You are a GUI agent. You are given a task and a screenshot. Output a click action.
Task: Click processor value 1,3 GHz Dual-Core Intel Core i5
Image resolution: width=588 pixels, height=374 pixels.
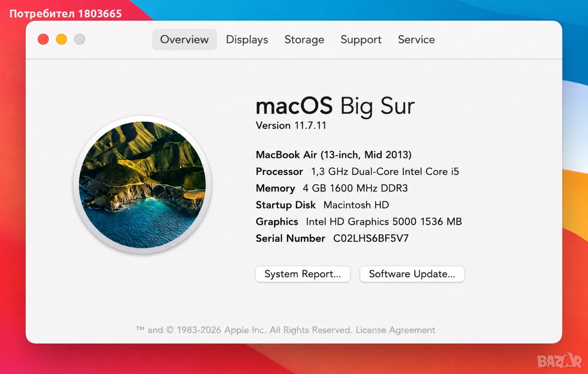tap(385, 172)
